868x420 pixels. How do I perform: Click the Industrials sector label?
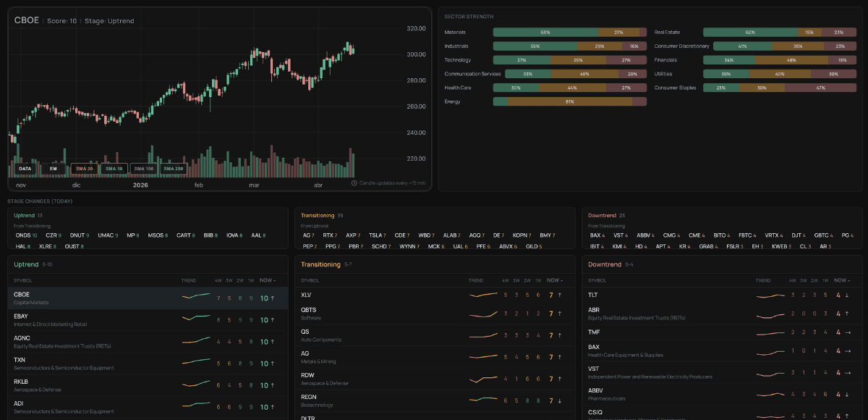coord(457,46)
